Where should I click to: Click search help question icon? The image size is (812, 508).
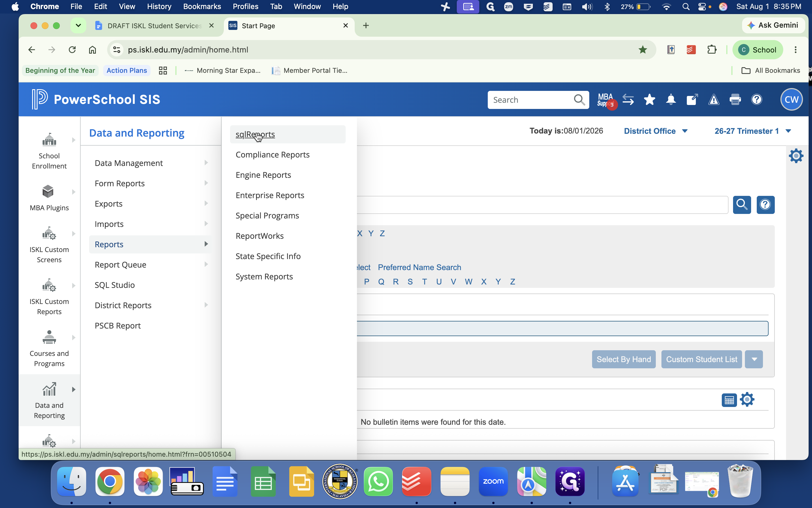click(x=765, y=205)
